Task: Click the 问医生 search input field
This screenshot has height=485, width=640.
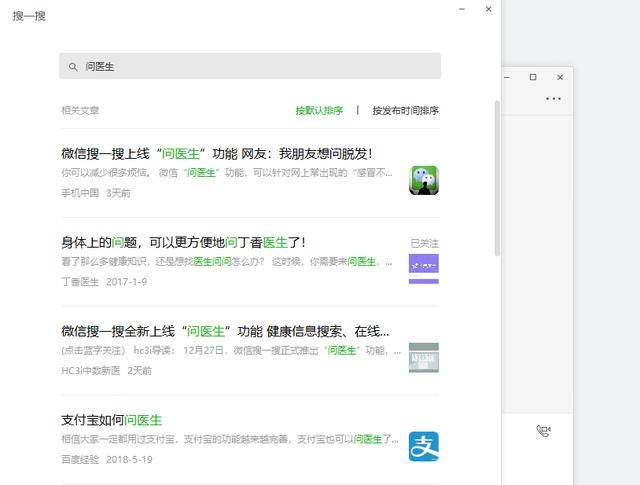Action: pyautogui.click(x=250, y=67)
